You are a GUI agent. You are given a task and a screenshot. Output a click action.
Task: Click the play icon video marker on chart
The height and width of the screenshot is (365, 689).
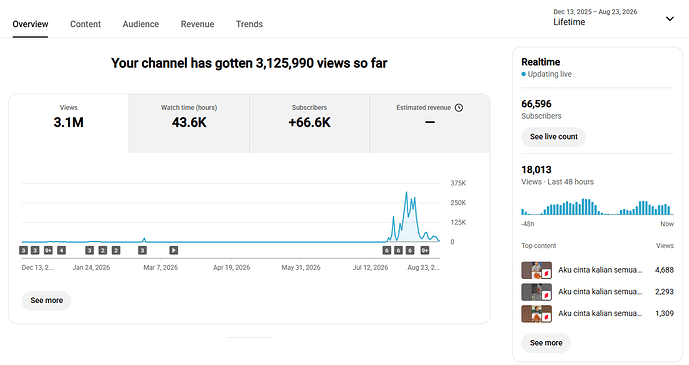(x=174, y=250)
